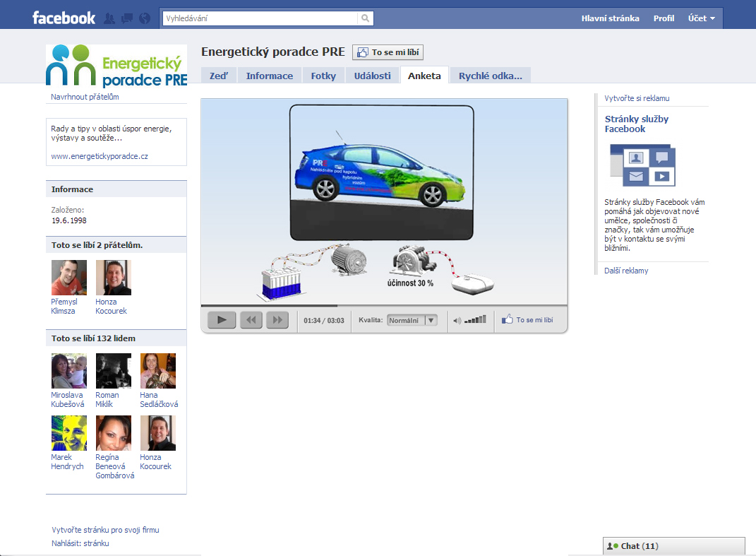756x556 pixels.
Task: Open Regína Beneová Gombárová's profile photo
Action: point(114,433)
